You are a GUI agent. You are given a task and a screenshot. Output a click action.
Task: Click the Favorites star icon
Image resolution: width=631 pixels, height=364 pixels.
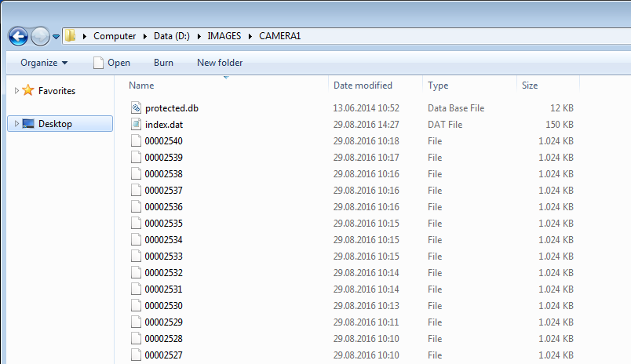(x=28, y=91)
